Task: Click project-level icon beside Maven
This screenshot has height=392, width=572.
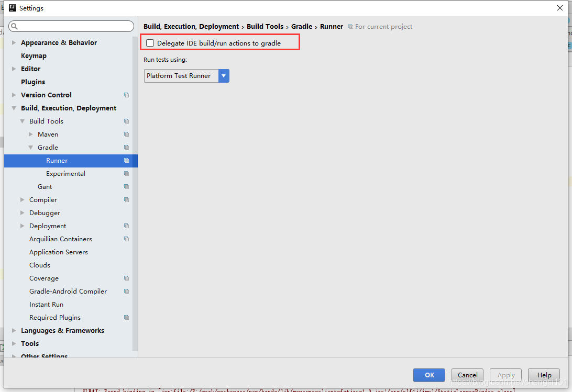Action: click(x=127, y=135)
